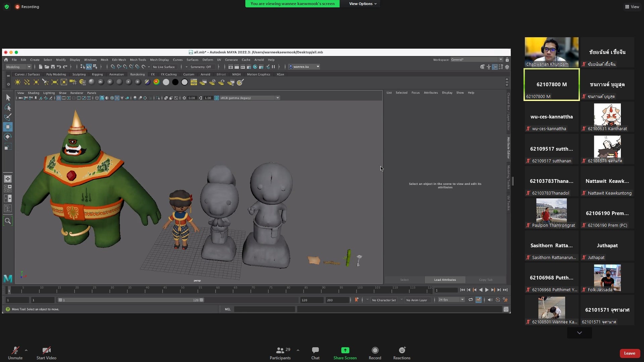The image size is (644, 362).
Task: Click the Load Attributes button
Action: tap(445, 280)
